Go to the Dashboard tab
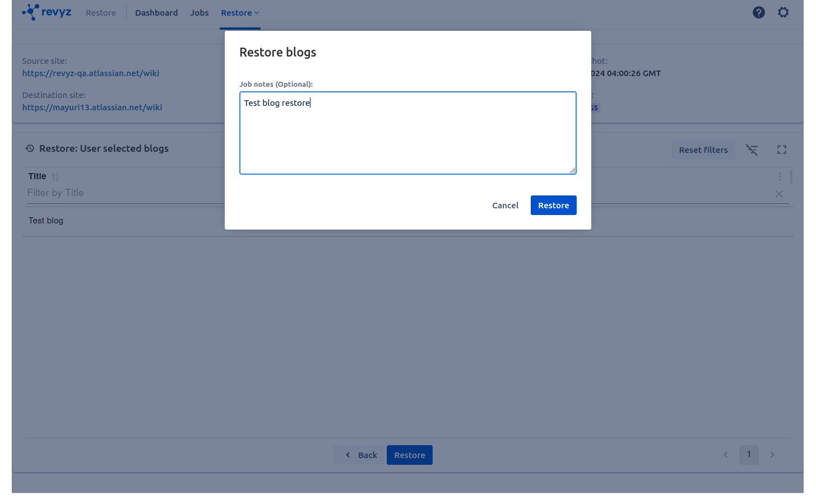This screenshot has width=816, height=504. [x=156, y=13]
